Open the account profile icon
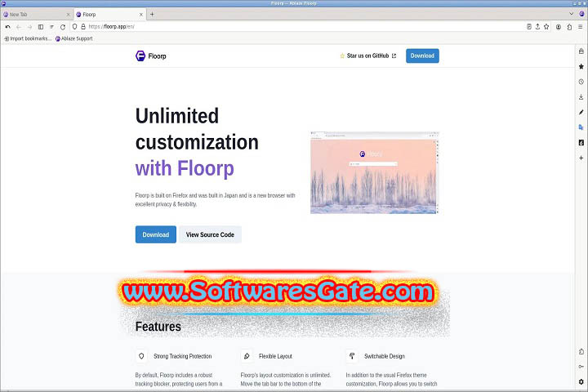 coord(559,27)
